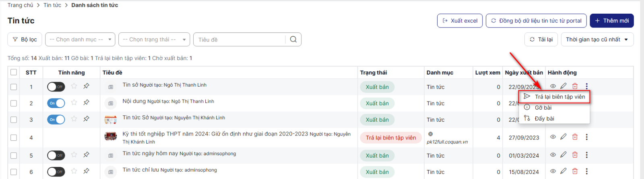Click the delete trash icon in row 5
Viewport: 644px width, 179px height.
(x=575, y=155)
